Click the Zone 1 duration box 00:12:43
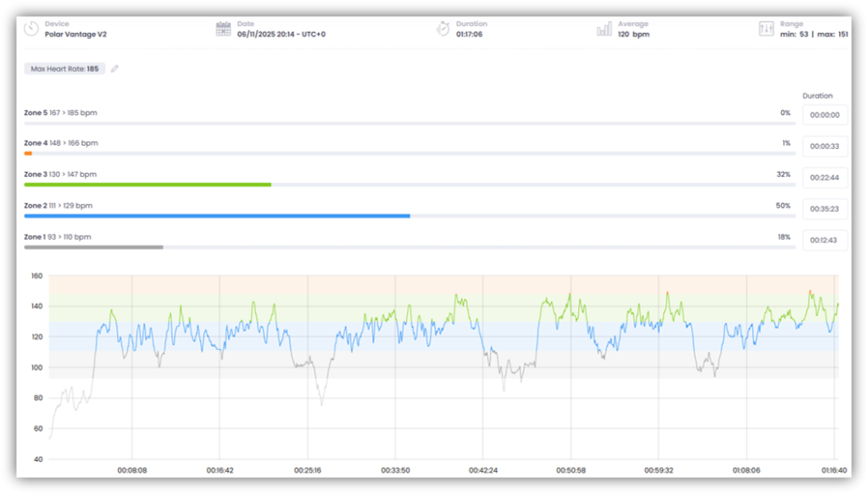 click(x=824, y=241)
